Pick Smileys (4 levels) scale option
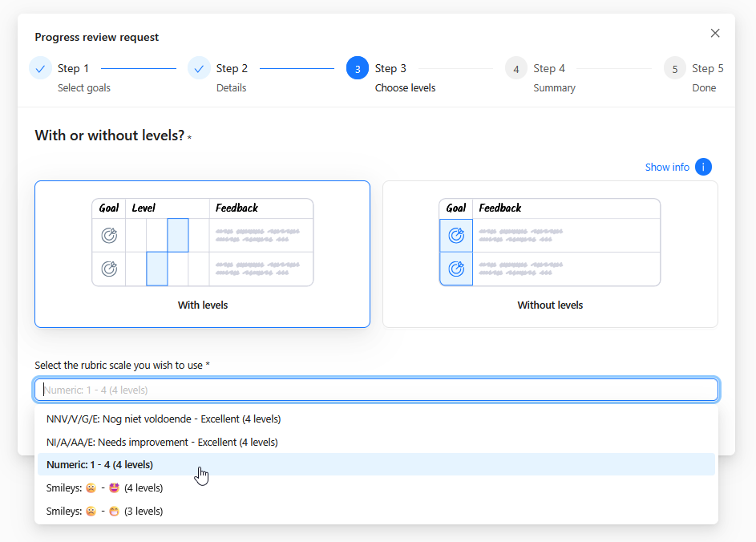Viewport: 756px width, 542px height. pyautogui.click(x=376, y=487)
